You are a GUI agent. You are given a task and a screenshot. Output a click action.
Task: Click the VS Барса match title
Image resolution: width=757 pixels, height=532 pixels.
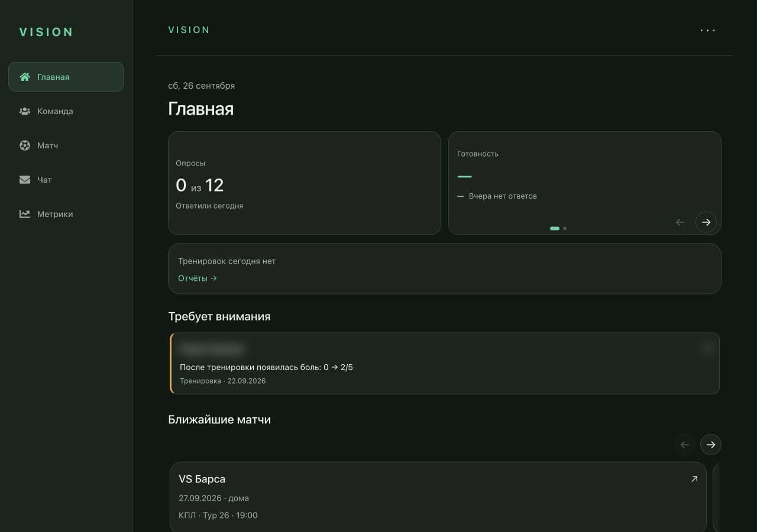202,479
